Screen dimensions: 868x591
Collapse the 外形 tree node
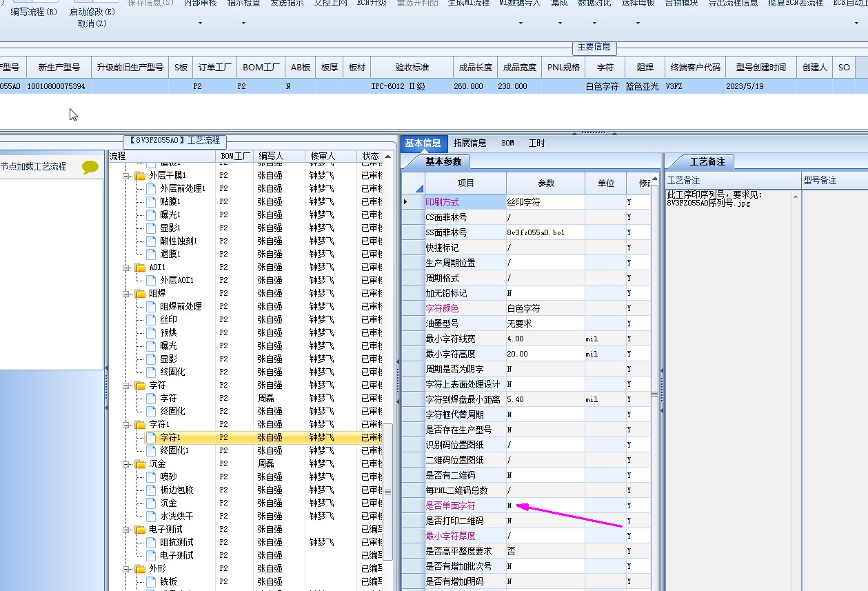pos(127,569)
